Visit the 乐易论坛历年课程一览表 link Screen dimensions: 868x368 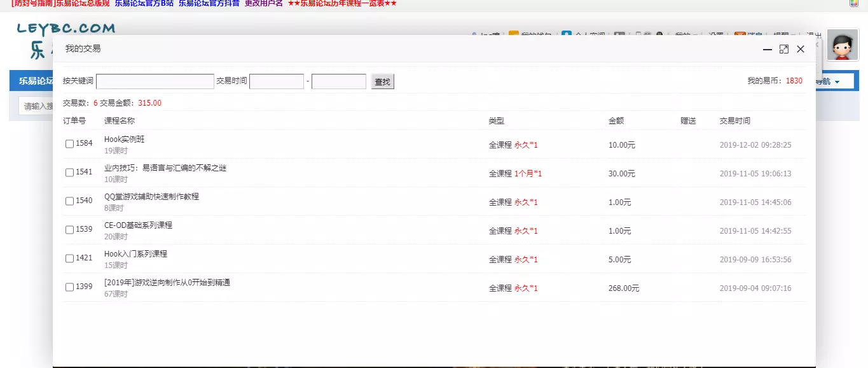tap(342, 3)
